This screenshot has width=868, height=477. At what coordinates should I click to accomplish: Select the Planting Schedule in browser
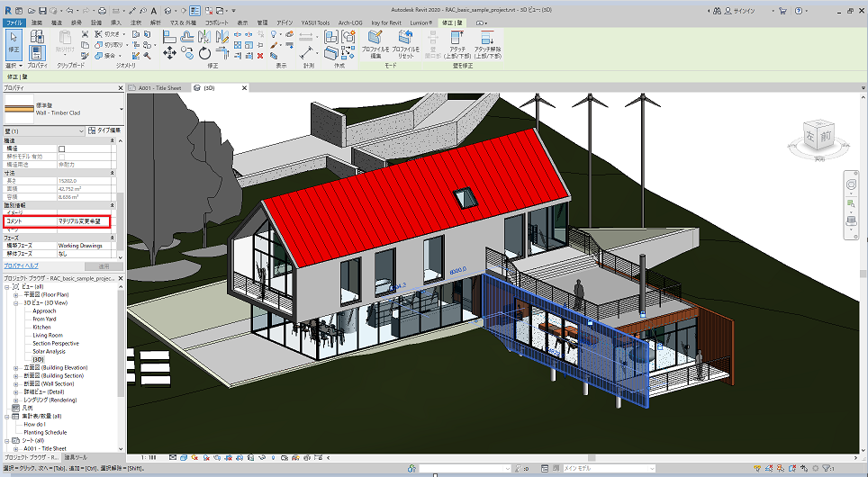[45, 432]
